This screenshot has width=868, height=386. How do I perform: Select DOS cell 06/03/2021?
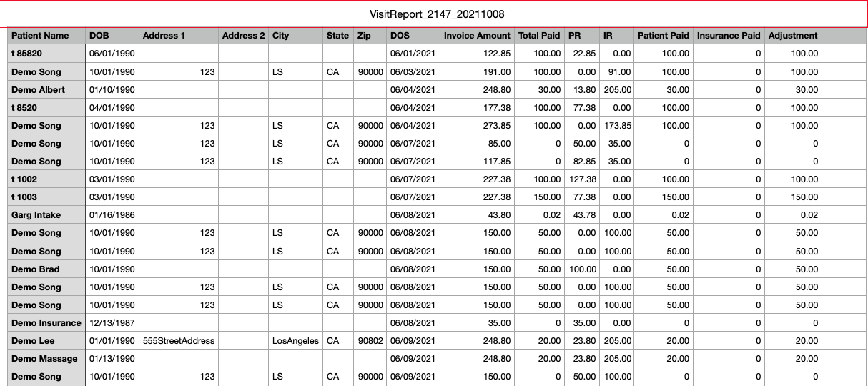coord(413,71)
